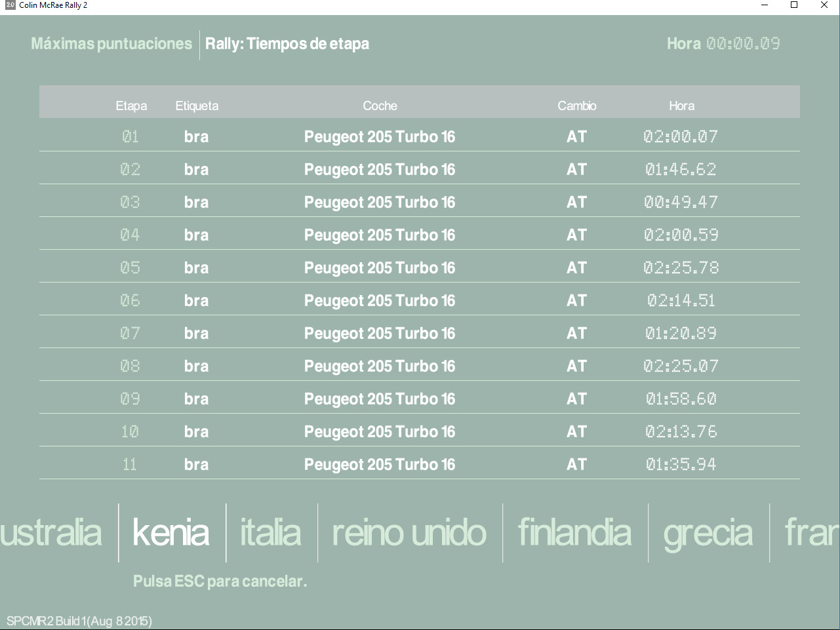840x630 pixels.
Task: Click the Máximas puntuaciones heading
Action: click(x=111, y=44)
